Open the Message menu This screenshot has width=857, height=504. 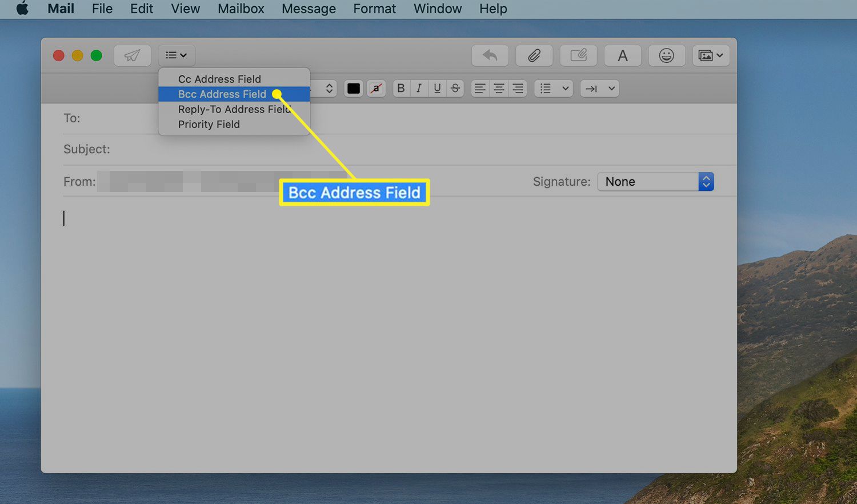click(x=309, y=9)
